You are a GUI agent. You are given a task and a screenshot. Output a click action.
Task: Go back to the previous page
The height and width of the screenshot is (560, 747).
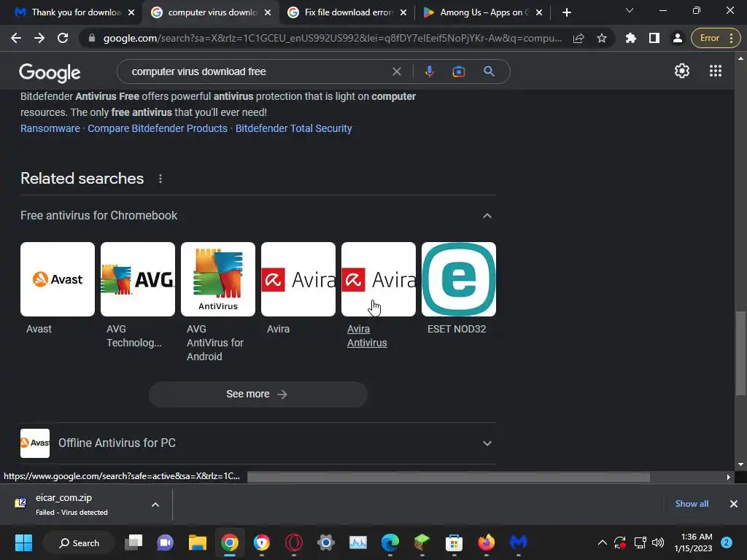coord(16,38)
